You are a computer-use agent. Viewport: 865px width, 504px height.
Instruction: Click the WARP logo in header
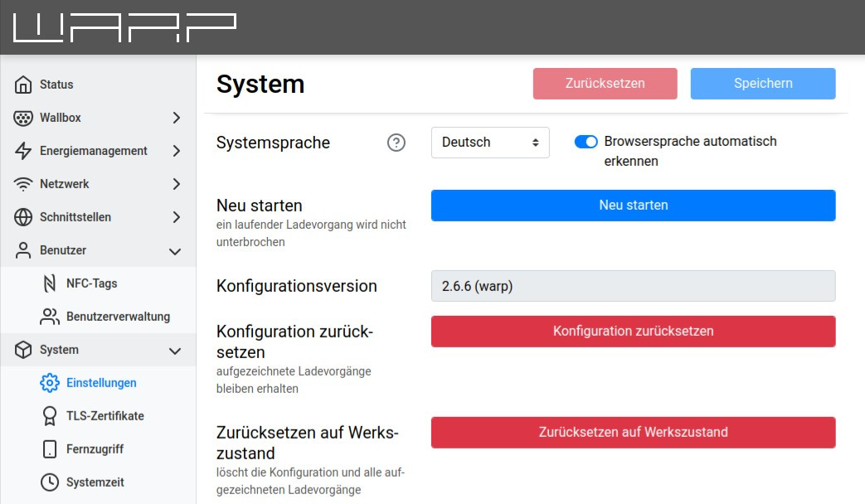tap(124, 27)
